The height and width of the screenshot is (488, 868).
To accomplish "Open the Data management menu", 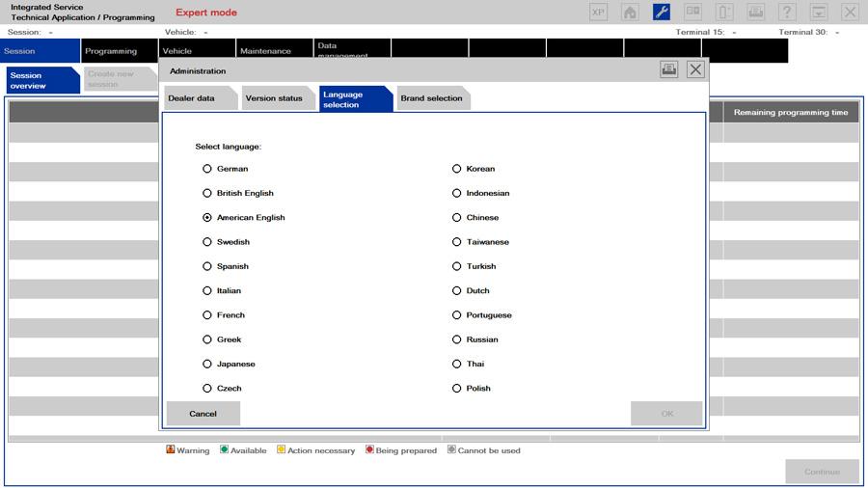I will click(351, 50).
